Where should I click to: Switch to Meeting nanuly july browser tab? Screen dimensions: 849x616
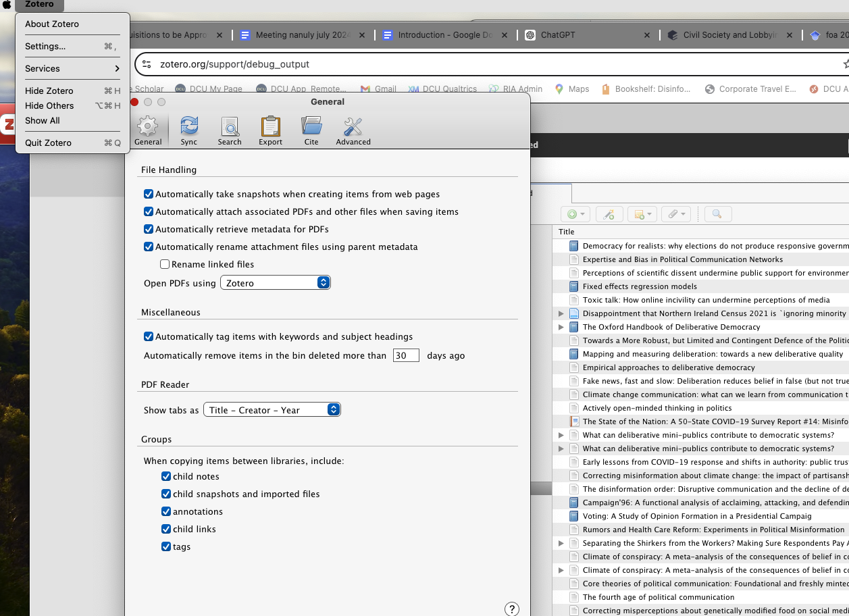point(303,35)
